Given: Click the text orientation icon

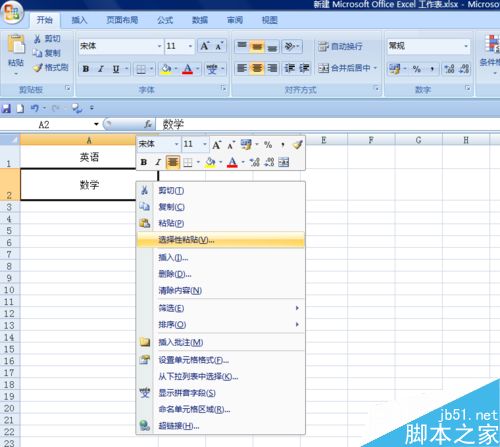Looking at the screenshot, I should click(x=290, y=46).
